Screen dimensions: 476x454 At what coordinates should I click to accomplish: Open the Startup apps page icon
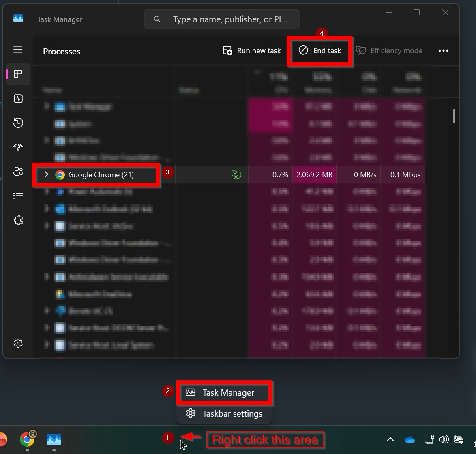pos(18,147)
